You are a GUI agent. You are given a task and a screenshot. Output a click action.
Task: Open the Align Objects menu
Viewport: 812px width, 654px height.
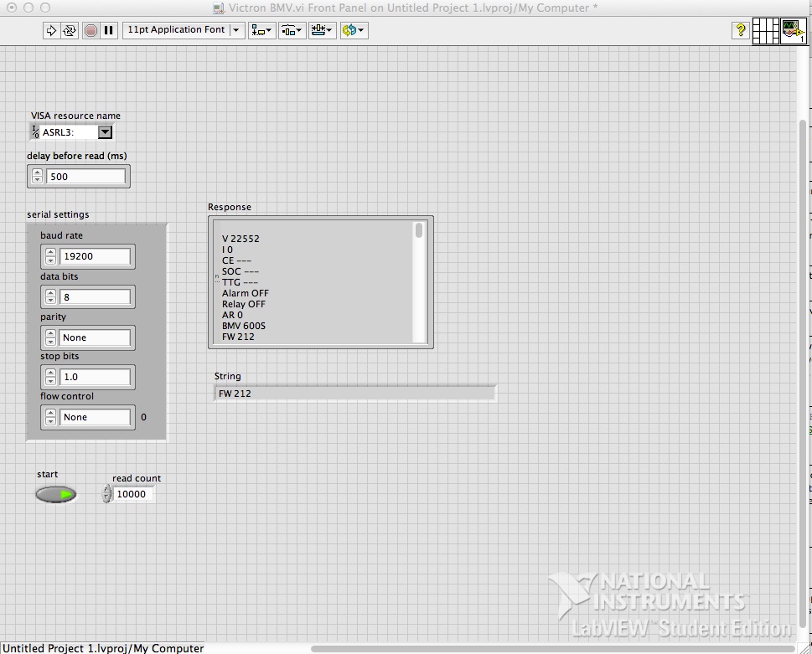click(x=261, y=30)
